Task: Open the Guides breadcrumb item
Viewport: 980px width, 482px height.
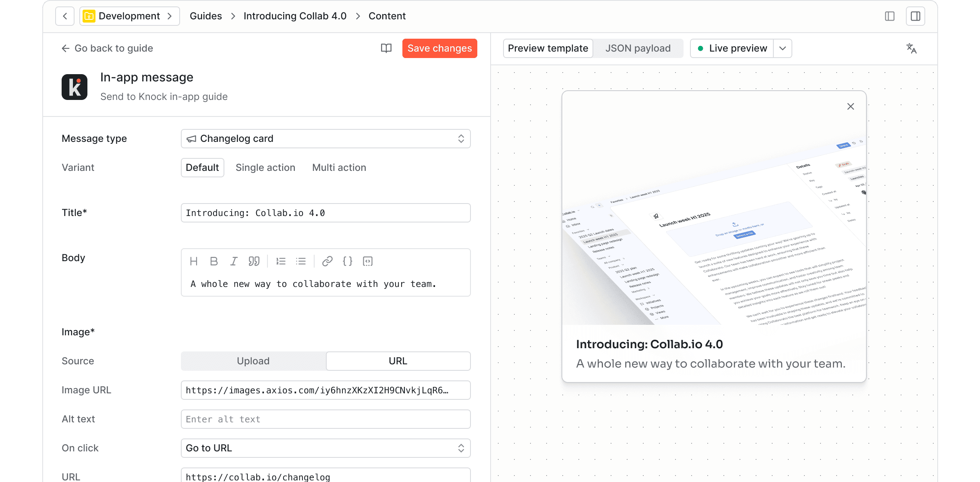Action: (x=206, y=16)
